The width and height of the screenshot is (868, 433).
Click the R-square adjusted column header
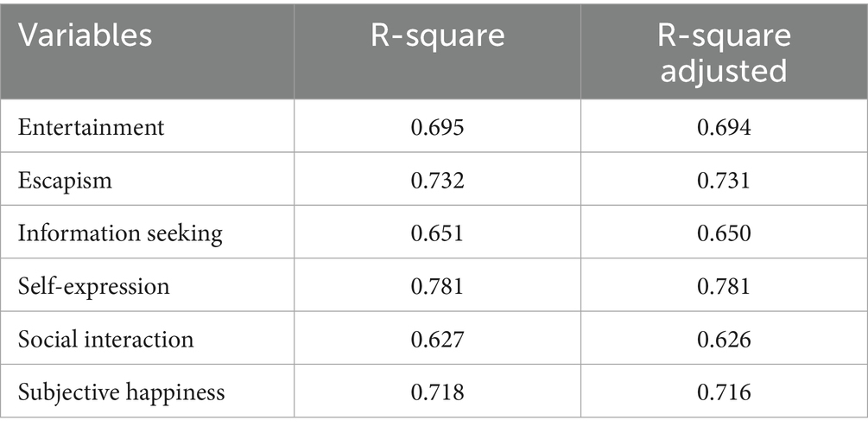[x=722, y=52]
